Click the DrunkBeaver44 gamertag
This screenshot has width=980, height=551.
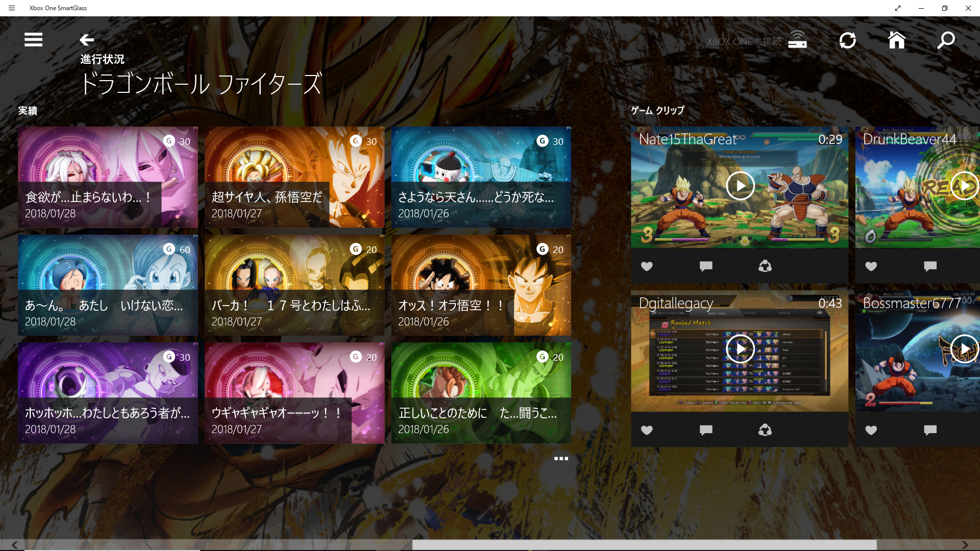909,139
